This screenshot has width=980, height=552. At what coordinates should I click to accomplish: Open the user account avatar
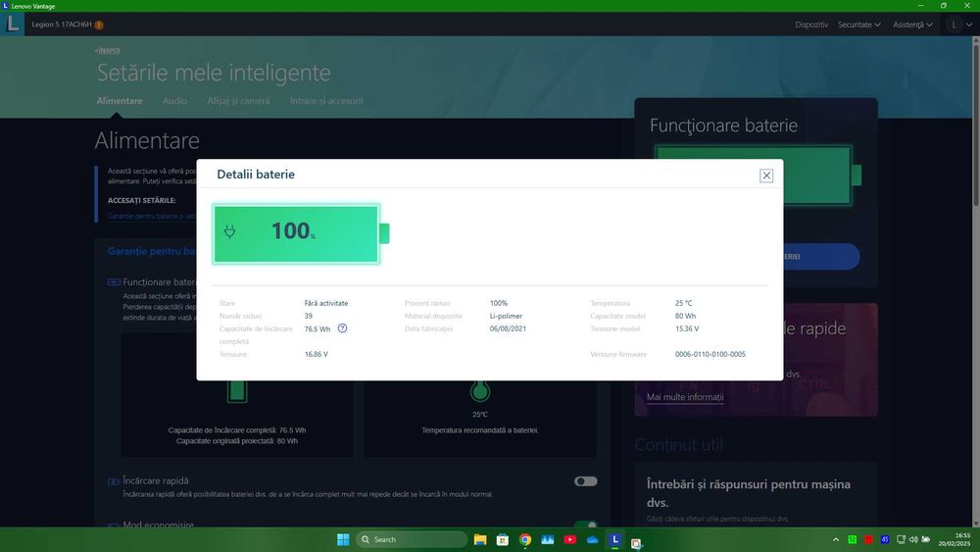click(954, 25)
